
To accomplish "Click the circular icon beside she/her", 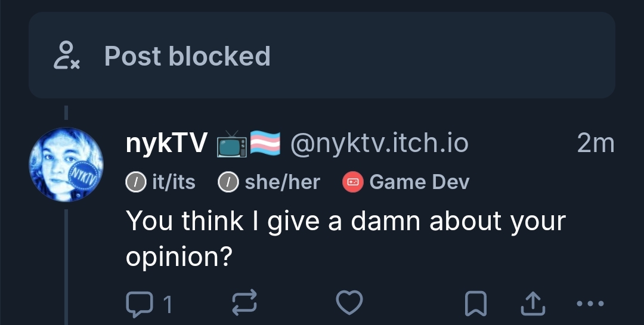I will (x=228, y=182).
